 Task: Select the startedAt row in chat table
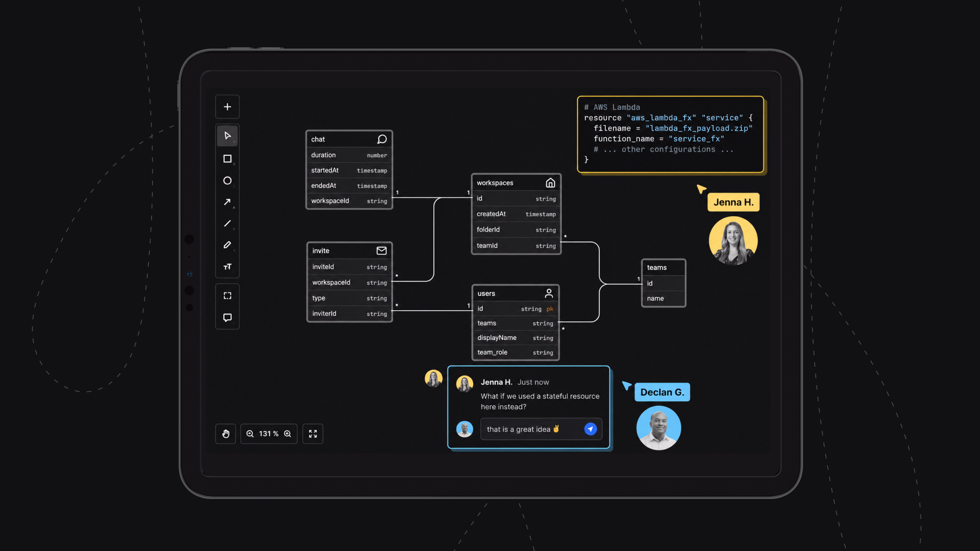click(x=349, y=170)
